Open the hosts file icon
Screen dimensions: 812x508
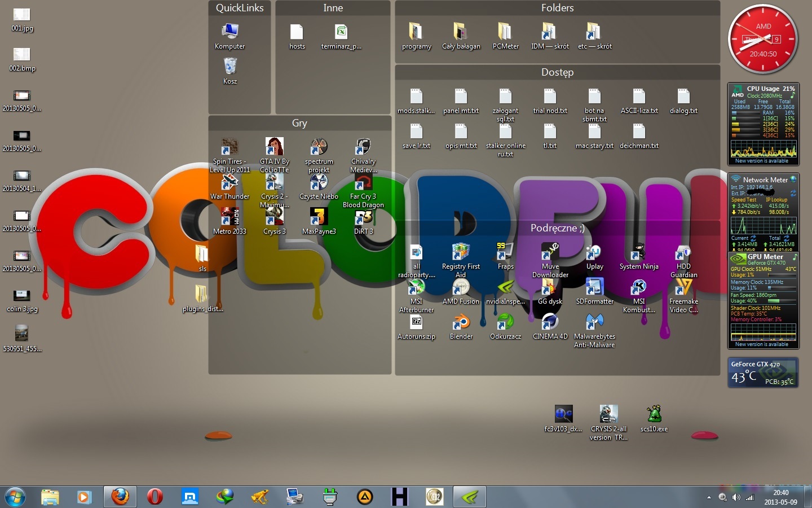pyautogui.click(x=297, y=37)
